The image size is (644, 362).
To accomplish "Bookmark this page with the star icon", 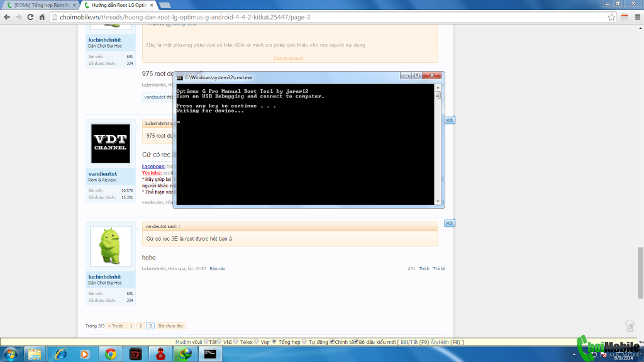I will [611, 17].
